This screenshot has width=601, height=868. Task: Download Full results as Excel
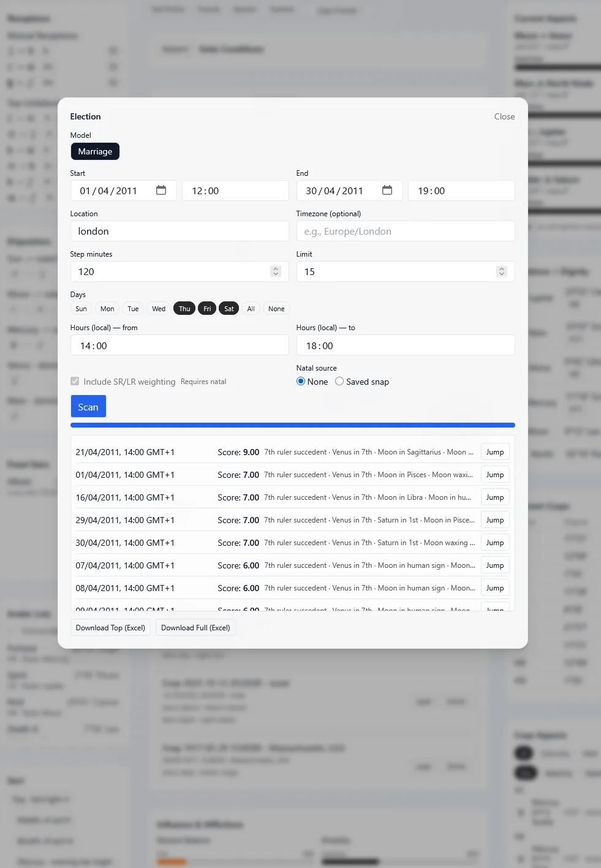[195, 628]
